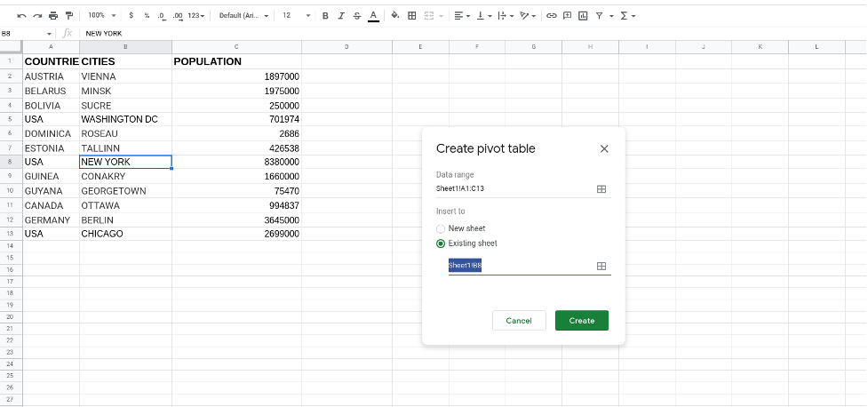This screenshot has width=868, height=407.
Task: Select column A header
Action: point(51,47)
